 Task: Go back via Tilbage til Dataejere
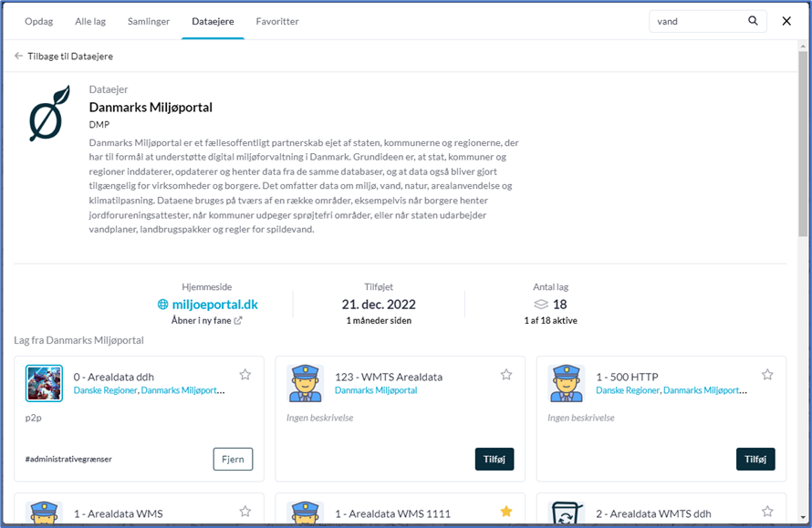coord(70,56)
